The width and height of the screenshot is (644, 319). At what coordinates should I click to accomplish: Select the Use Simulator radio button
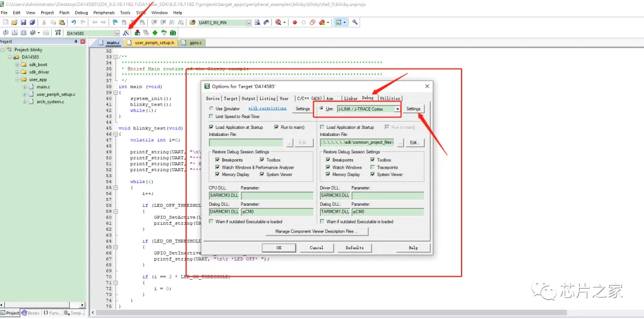tap(212, 109)
